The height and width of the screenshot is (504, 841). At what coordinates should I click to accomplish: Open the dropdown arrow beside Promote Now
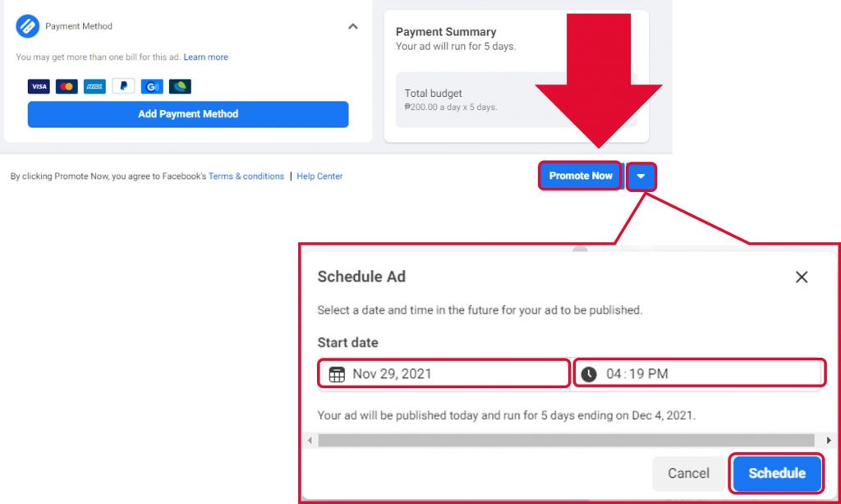tap(641, 176)
